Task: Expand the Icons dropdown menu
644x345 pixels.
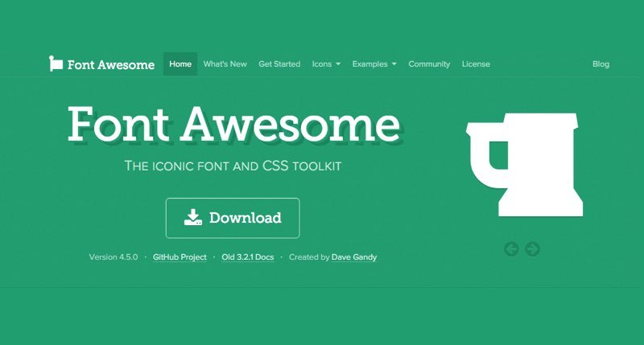Action: (326, 64)
